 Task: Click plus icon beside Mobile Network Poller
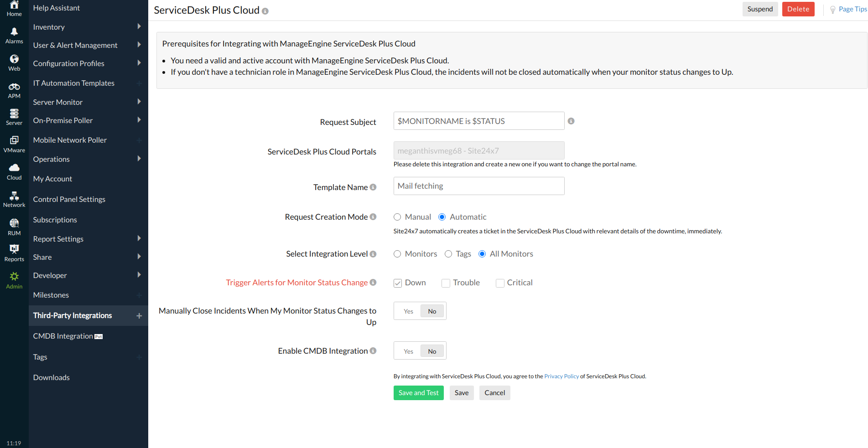[x=139, y=140]
